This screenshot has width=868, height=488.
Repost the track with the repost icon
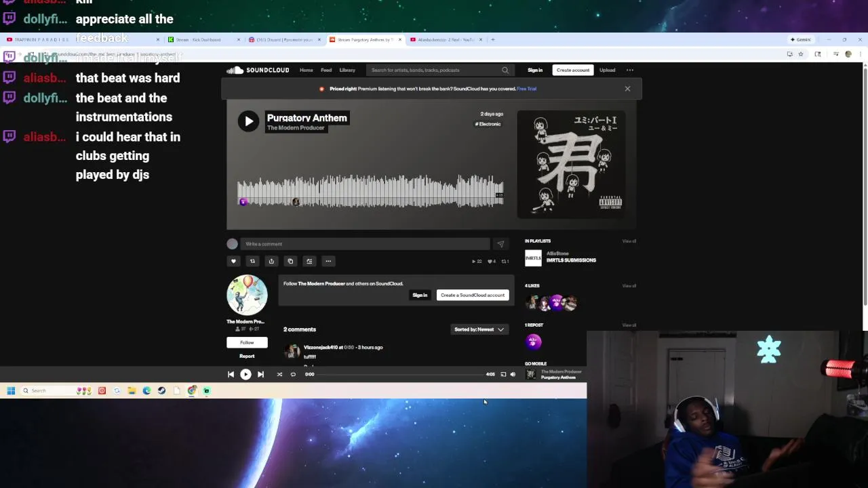[x=252, y=261]
